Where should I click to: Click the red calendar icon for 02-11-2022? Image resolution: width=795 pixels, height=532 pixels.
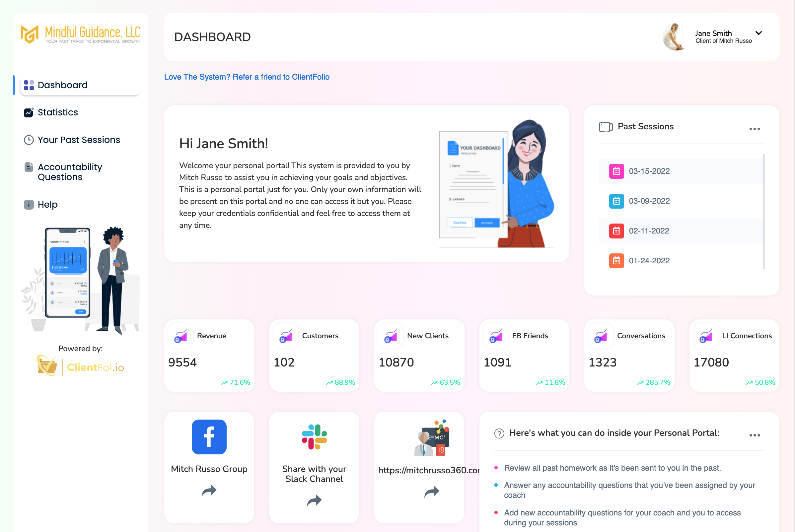tap(616, 231)
